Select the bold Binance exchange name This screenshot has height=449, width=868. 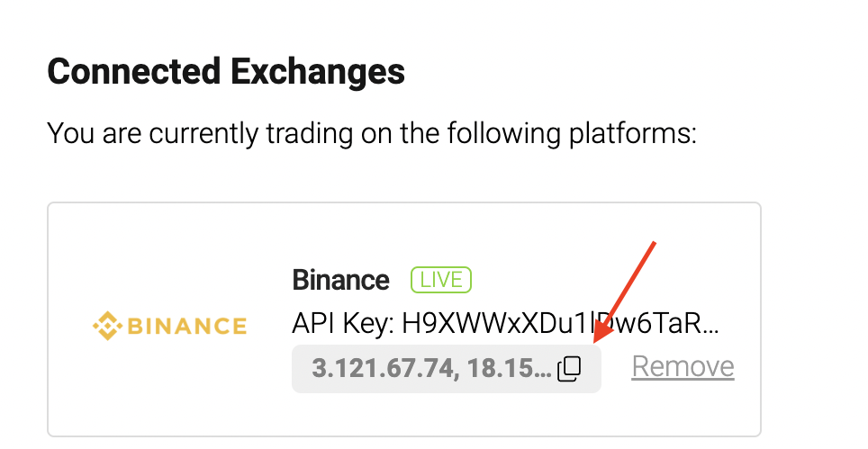[340, 280]
